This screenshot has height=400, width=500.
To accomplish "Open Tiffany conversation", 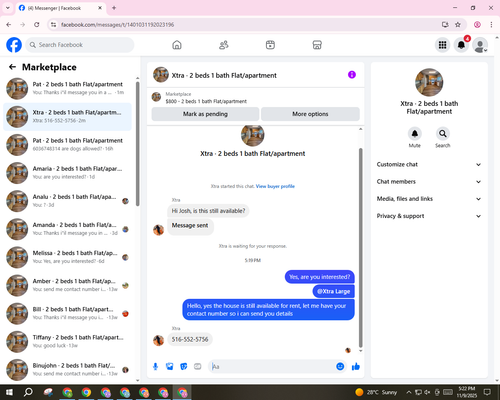I will coord(67,342).
